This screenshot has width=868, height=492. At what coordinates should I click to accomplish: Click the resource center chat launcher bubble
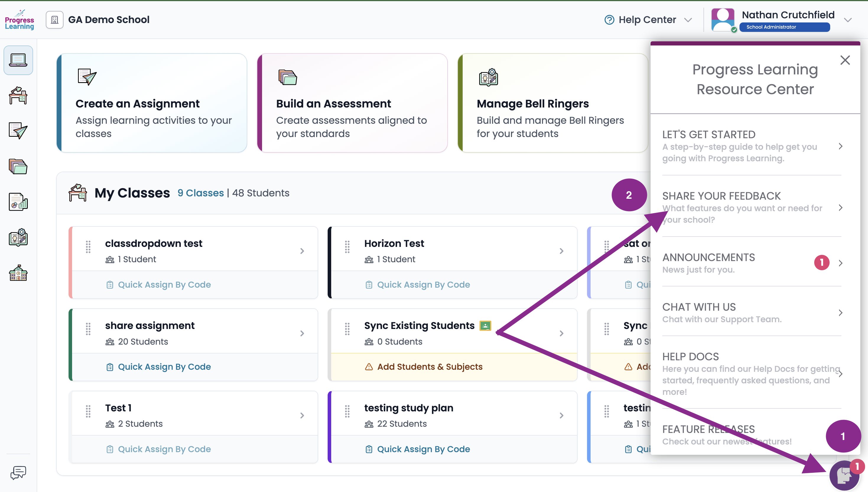[x=845, y=475]
